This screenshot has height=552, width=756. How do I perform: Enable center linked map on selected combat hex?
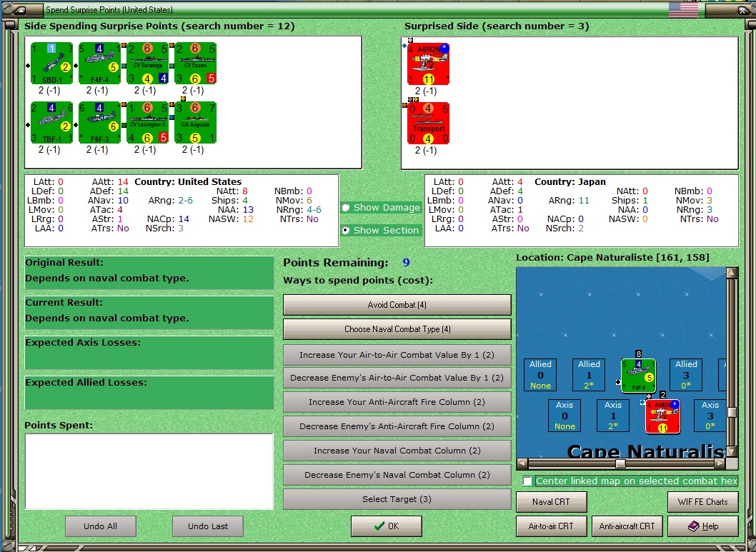(x=527, y=481)
